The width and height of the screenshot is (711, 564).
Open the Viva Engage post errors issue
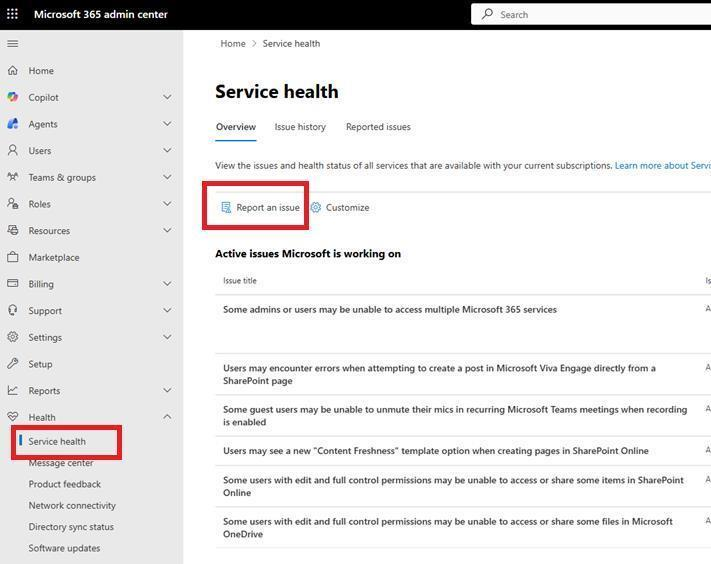click(439, 374)
